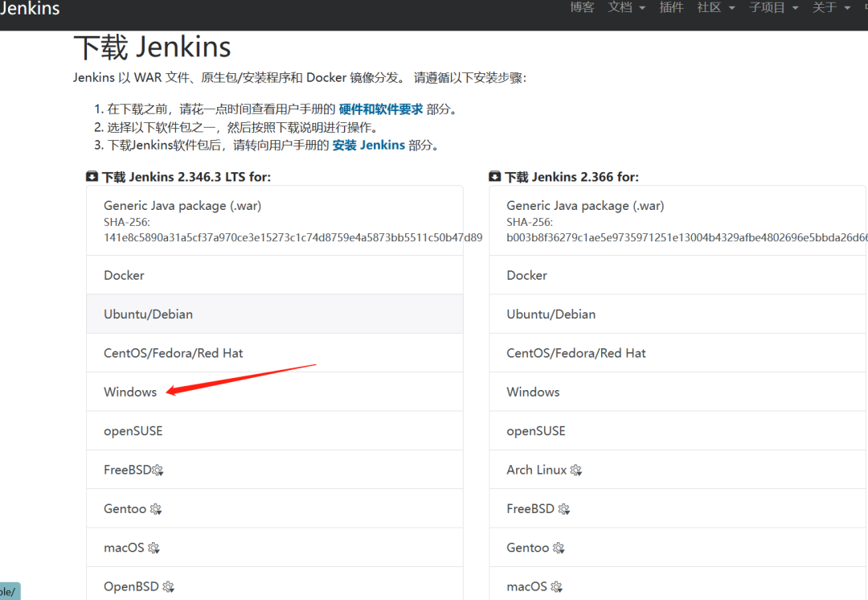Image resolution: width=868 pixels, height=600 pixels.
Task: Open FreeBSD entry in 2.366 column
Action: click(678, 508)
